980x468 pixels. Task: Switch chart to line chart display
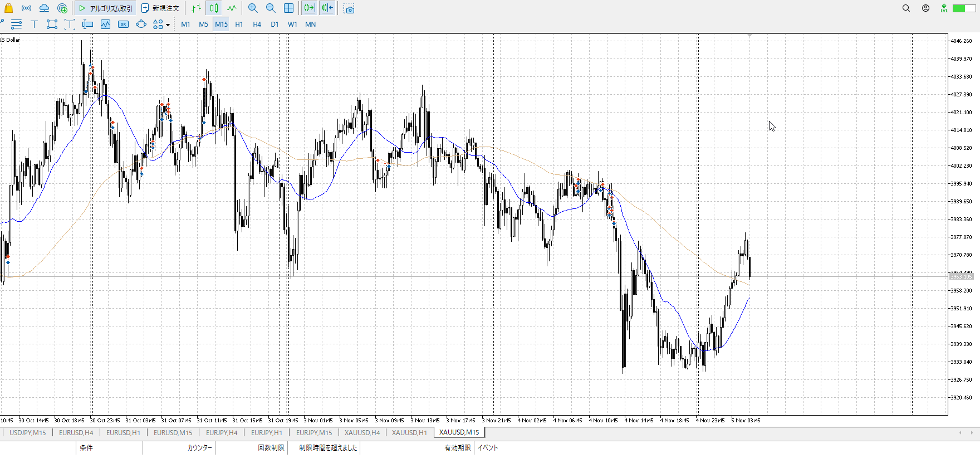point(232,8)
